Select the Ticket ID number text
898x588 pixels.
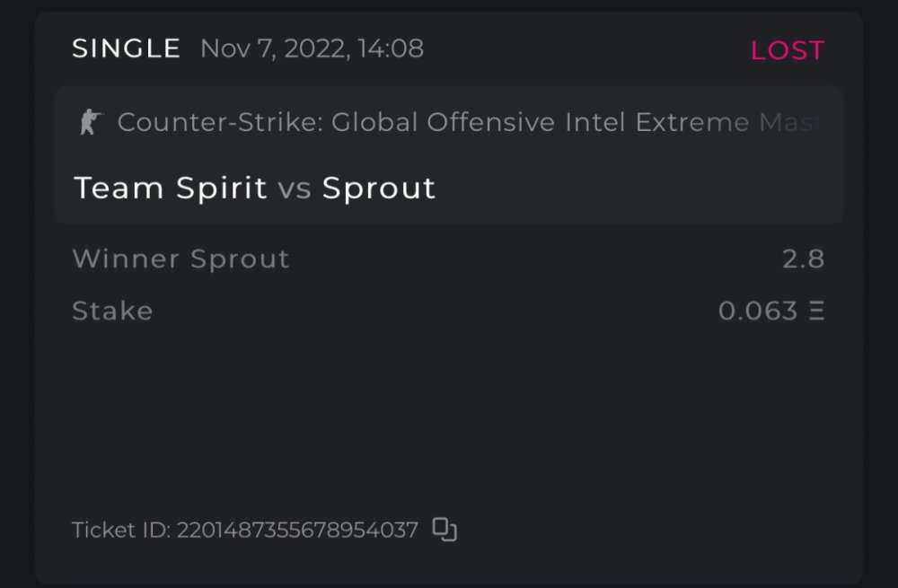point(297,531)
